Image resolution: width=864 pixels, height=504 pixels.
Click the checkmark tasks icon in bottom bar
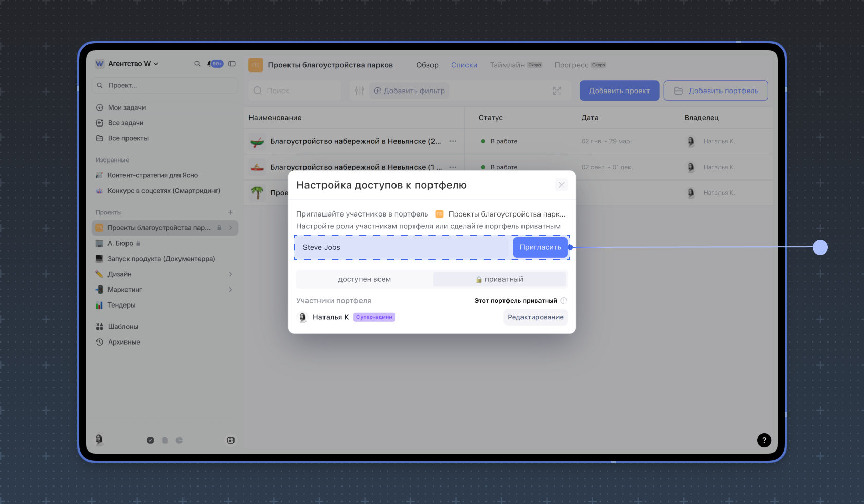[150, 440]
